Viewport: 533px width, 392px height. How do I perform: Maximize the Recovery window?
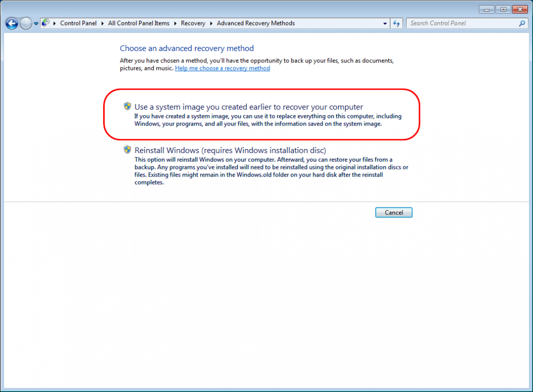coord(503,10)
